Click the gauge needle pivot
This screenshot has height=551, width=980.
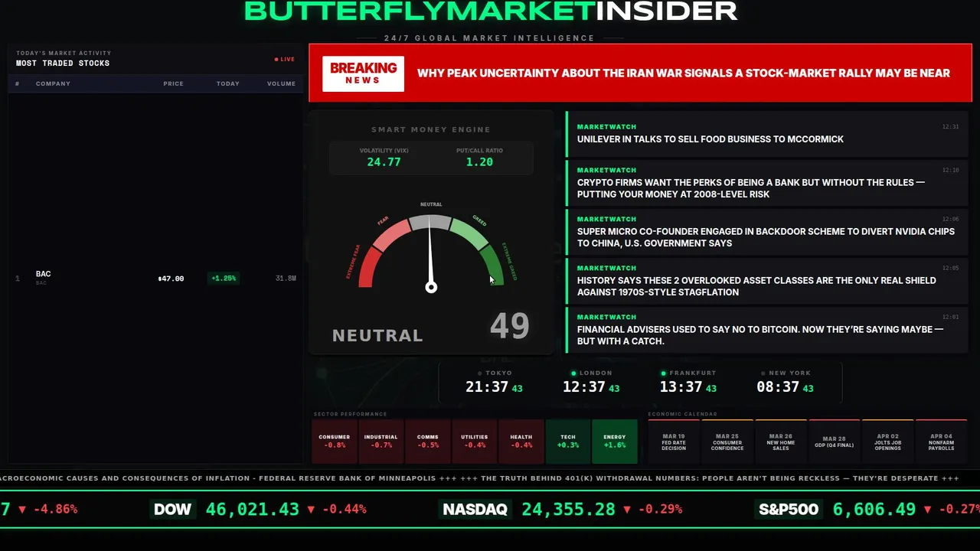[431, 287]
